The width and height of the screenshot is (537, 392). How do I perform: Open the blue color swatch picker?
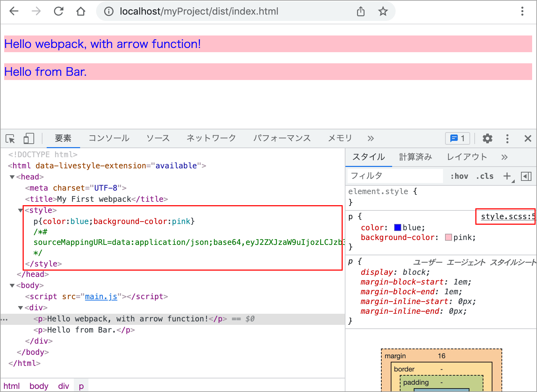pyautogui.click(x=398, y=227)
